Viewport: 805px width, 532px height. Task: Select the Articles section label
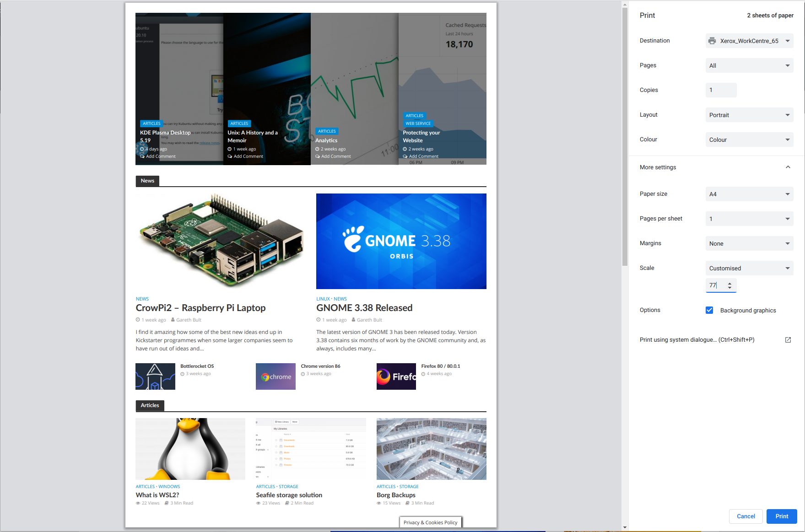150,405
